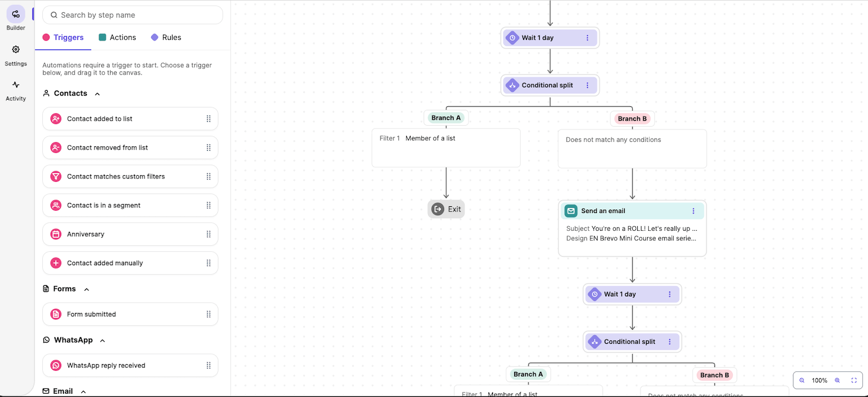Click the envelope icon on the Send an email step
This screenshot has height=397, width=868.
(571, 211)
